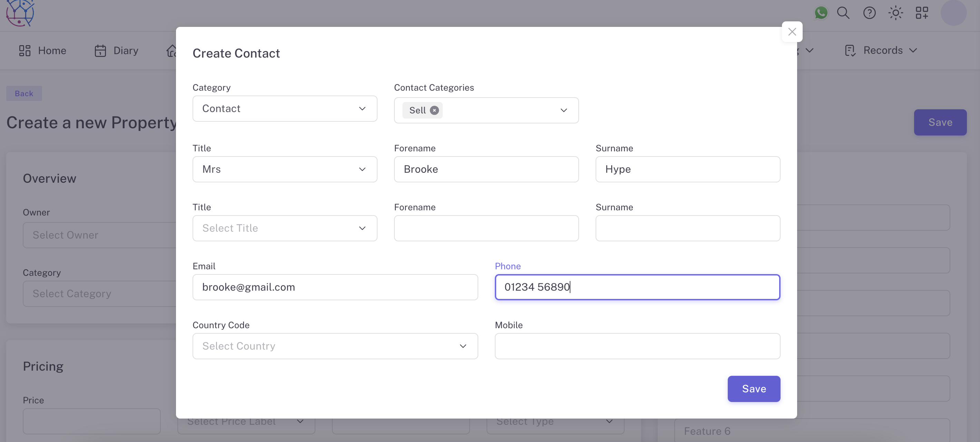This screenshot has width=980, height=442.
Task: Click the app logo top left
Action: (20, 13)
